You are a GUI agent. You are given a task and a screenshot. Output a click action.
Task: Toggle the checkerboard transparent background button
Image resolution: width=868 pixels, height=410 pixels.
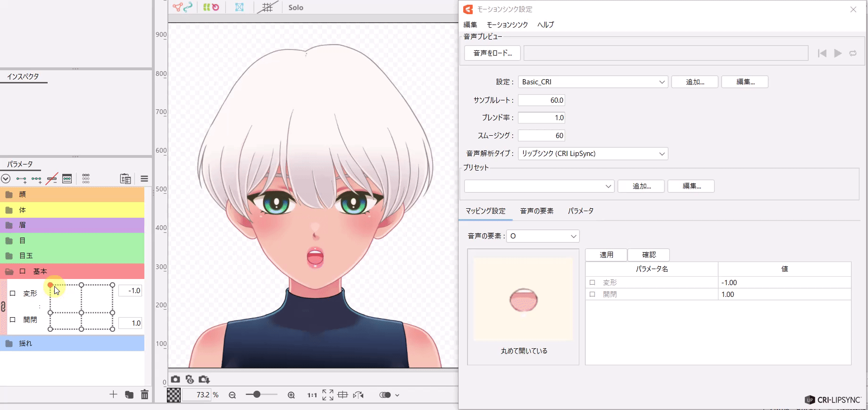(174, 395)
